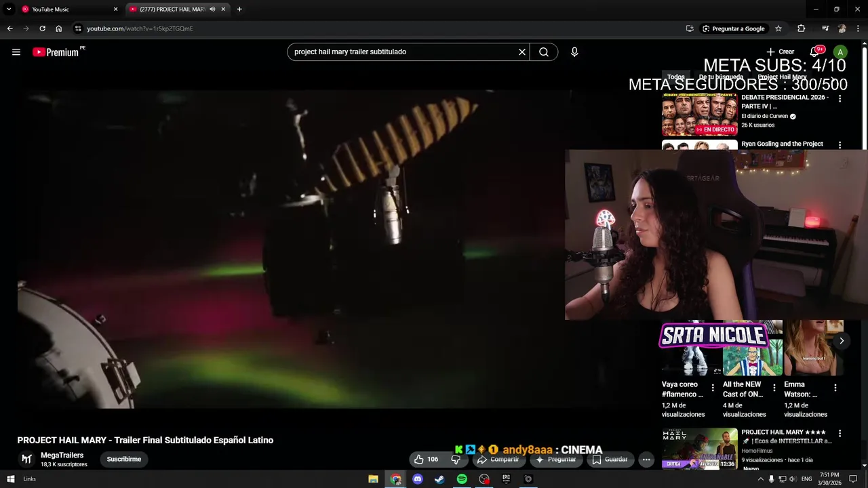Open Chrome extensions puzzle icon
This screenshot has width=868, height=488.
802,28
